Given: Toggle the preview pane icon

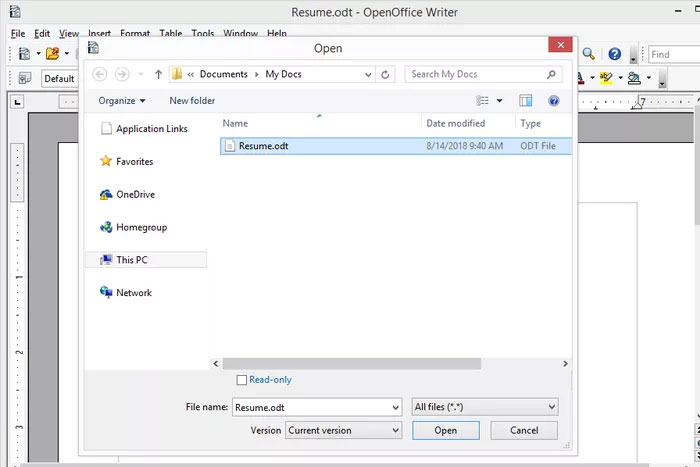Looking at the screenshot, I should [526, 101].
